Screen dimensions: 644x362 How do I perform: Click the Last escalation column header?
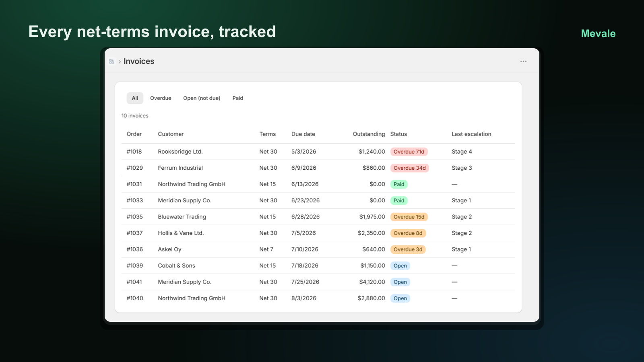471,134
